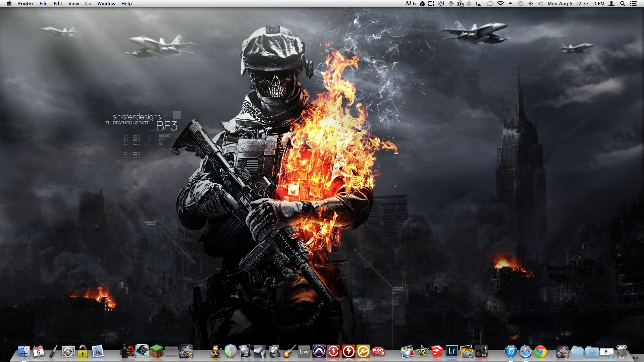The image size is (644, 362).
Task: Open the plain blue folder stack in Dock
Action: pos(577,352)
